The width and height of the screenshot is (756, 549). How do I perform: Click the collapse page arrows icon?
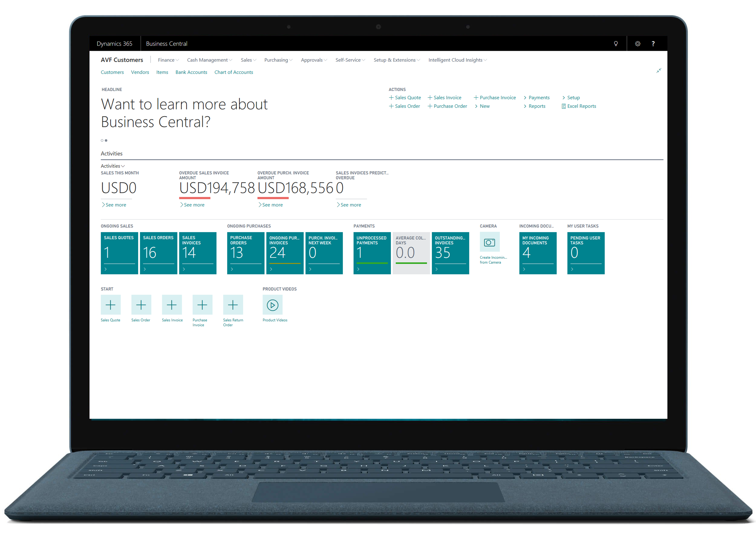tap(659, 71)
